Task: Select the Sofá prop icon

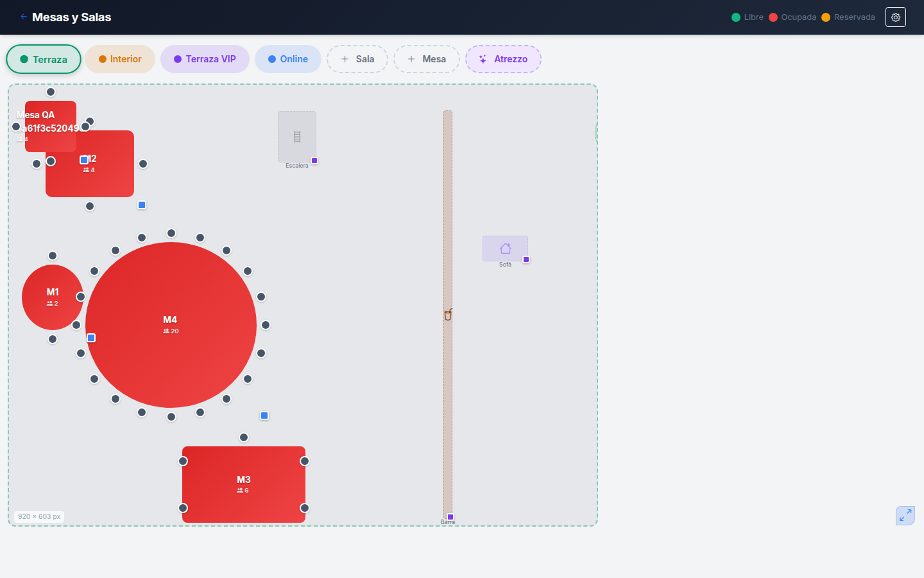Action: point(506,249)
